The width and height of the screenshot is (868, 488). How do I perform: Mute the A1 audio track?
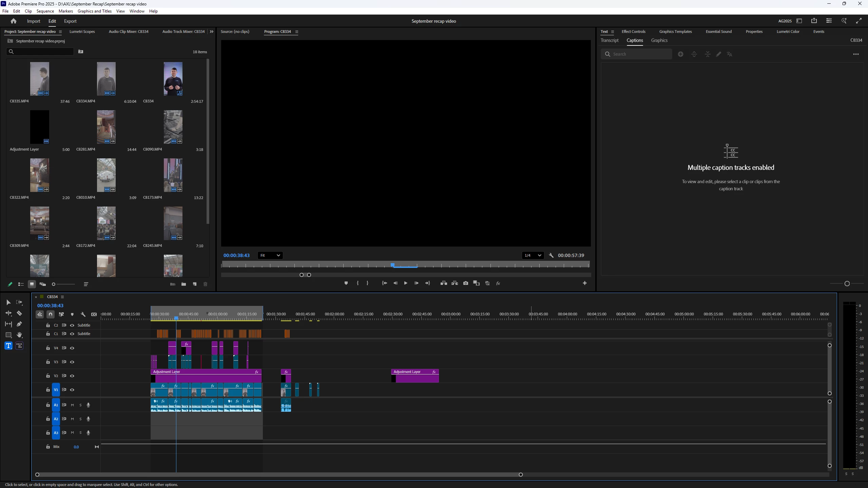72,405
